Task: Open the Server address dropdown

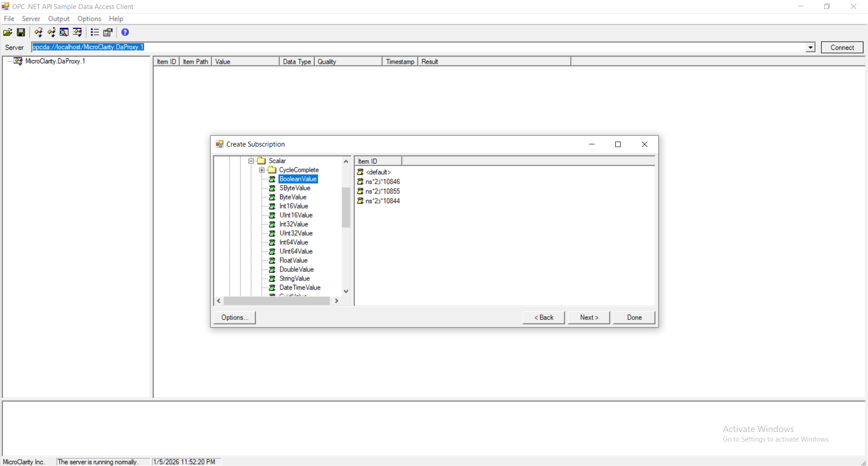Action: [810, 47]
